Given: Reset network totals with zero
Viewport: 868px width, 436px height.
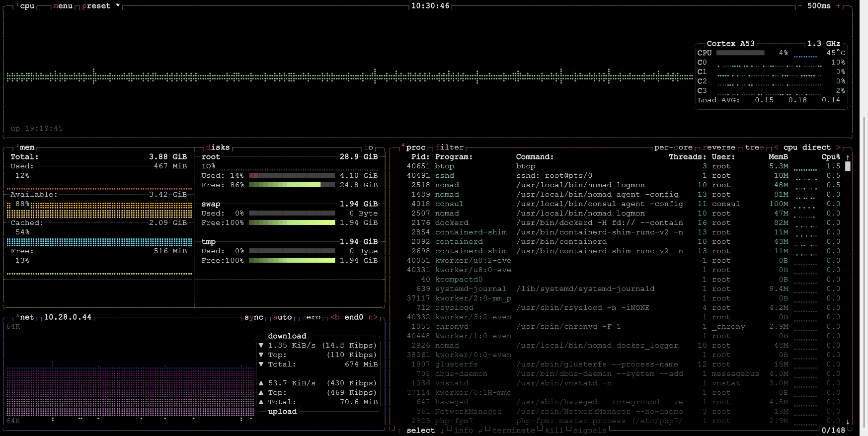Looking at the screenshot, I should [311, 317].
